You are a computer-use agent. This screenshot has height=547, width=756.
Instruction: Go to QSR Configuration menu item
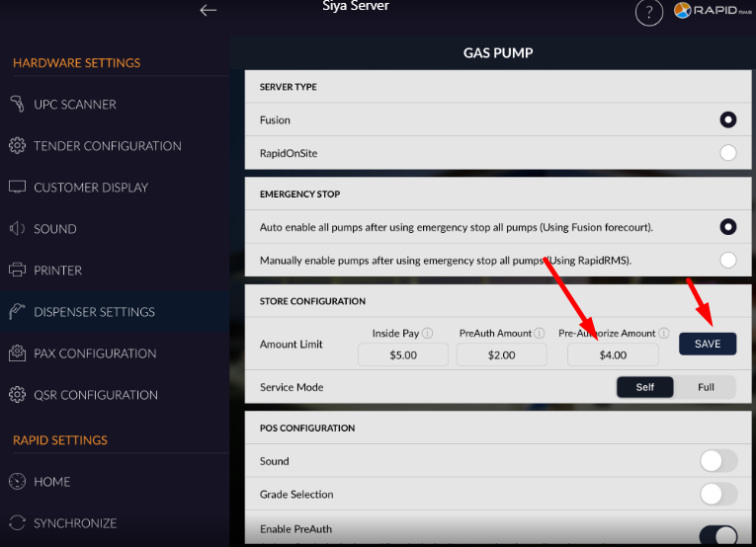(x=95, y=395)
